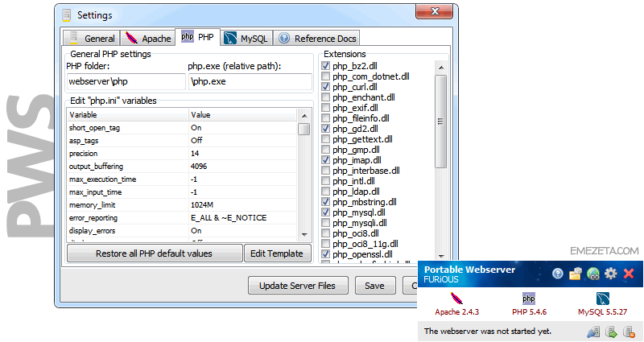Open localhost globe link icon
This screenshot has width=644, height=342.
pos(593,274)
